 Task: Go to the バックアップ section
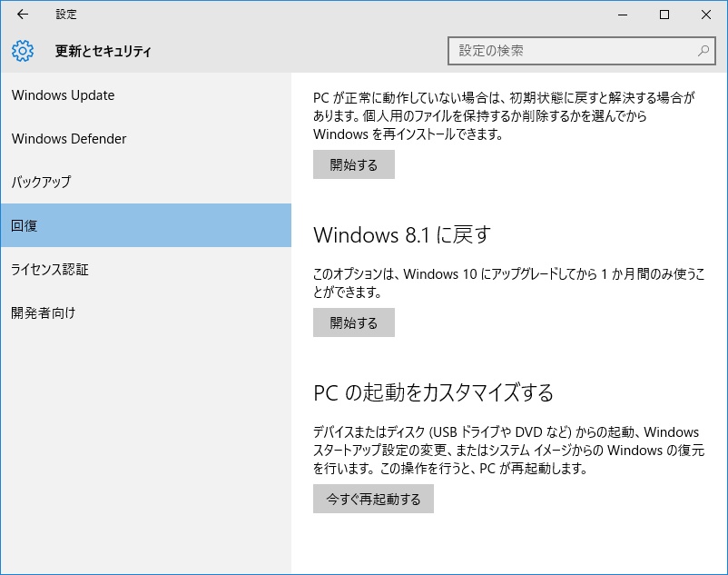(41, 183)
